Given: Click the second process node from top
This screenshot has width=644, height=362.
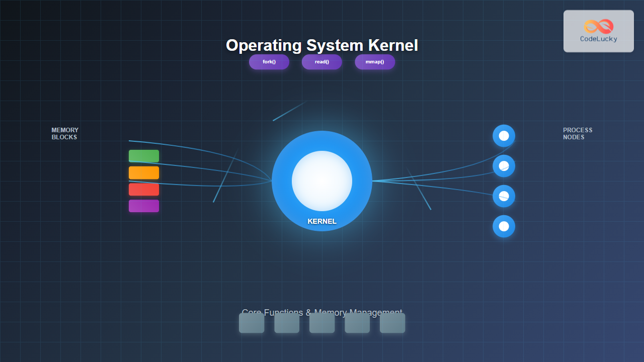Looking at the screenshot, I should click(504, 166).
